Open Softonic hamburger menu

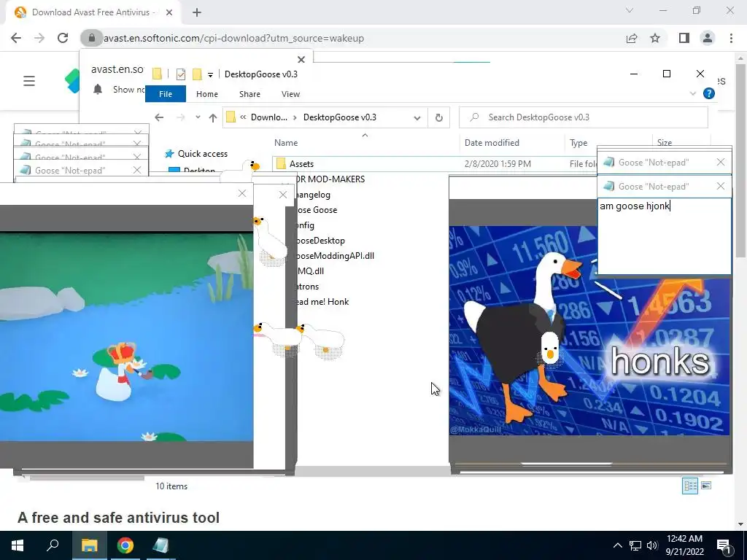point(29,81)
